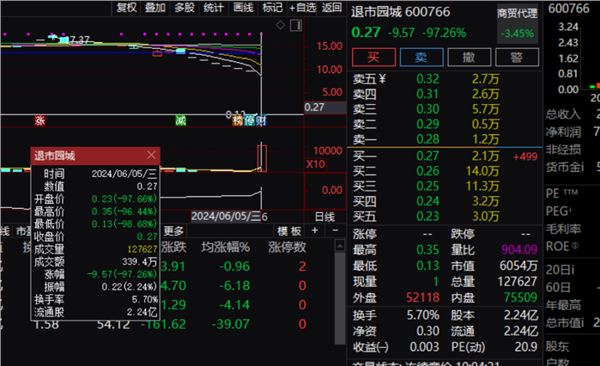
Task: Open the 统计 toolbar item
Action: pos(214,7)
